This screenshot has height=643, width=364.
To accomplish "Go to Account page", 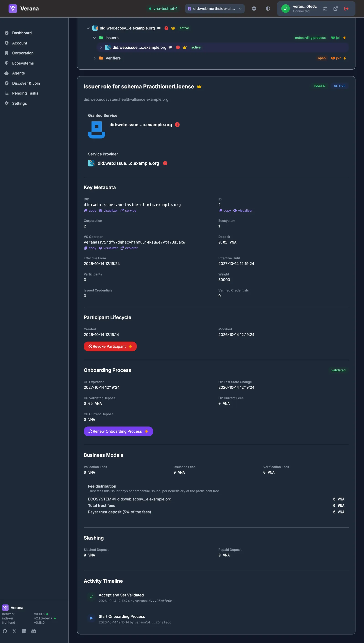I will pyautogui.click(x=20, y=43).
